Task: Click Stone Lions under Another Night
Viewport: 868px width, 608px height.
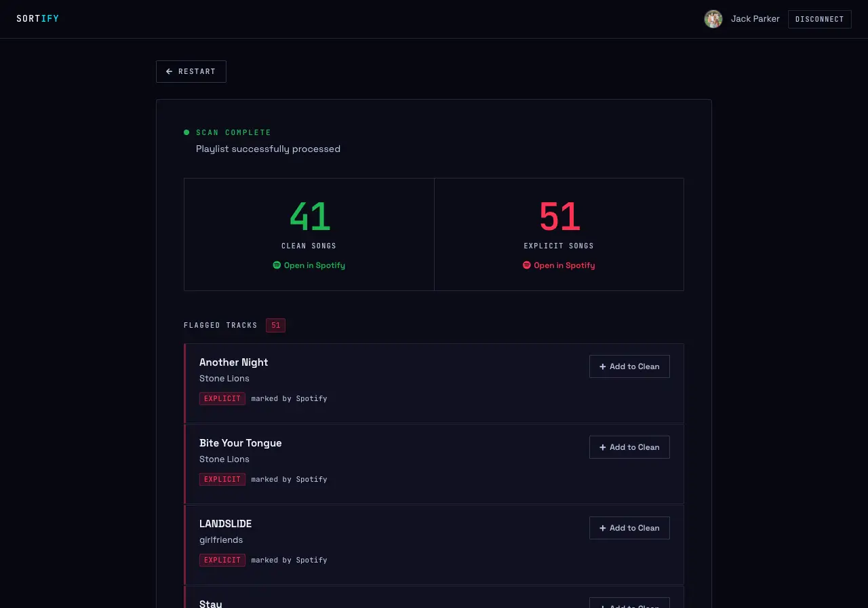Action: tap(224, 379)
